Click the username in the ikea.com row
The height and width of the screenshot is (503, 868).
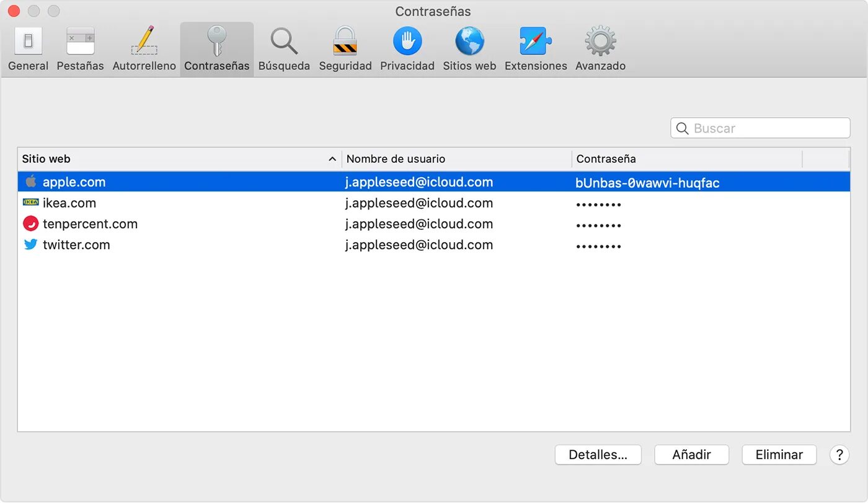[419, 203]
